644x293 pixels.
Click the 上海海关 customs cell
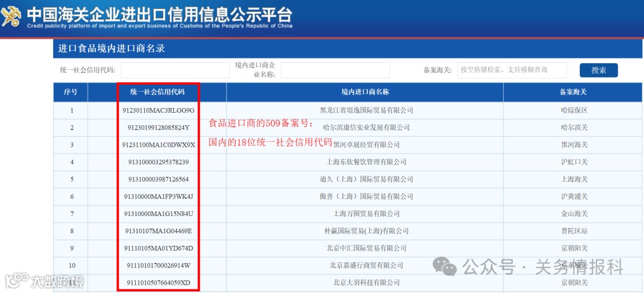click(x=574, y=180)
